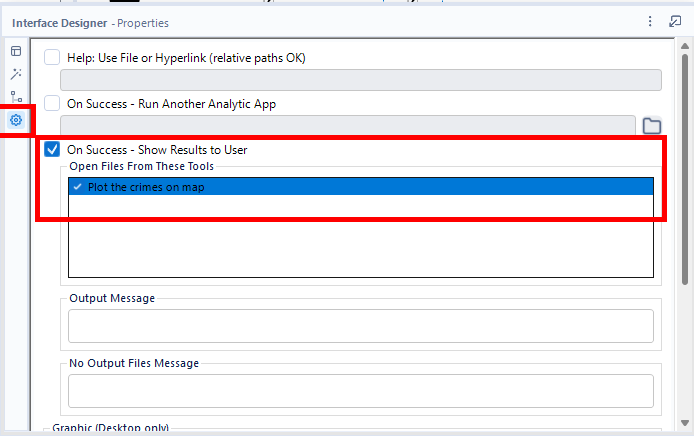
Task: Click the Run Another Analytic App path field
Action: pos(348,125)
